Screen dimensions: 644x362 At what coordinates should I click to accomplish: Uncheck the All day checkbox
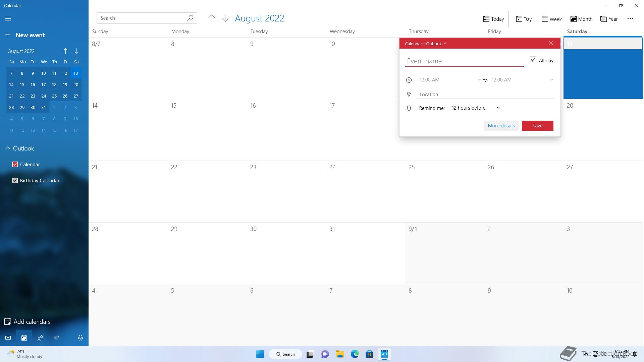coord(533,60)
